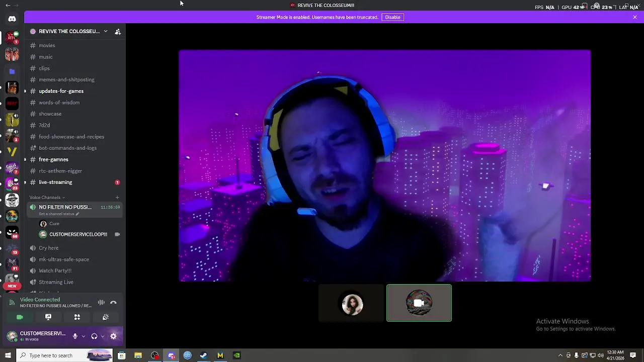Open the free-gamnes channel
Screen dimensions: 644x362
75,159
